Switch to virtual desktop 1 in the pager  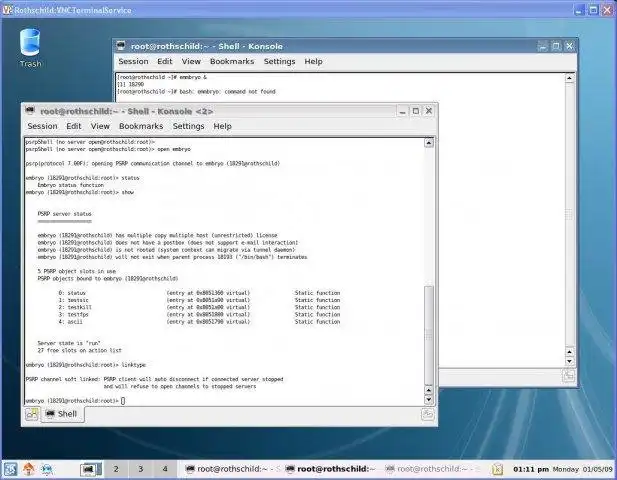pos(91,469)
